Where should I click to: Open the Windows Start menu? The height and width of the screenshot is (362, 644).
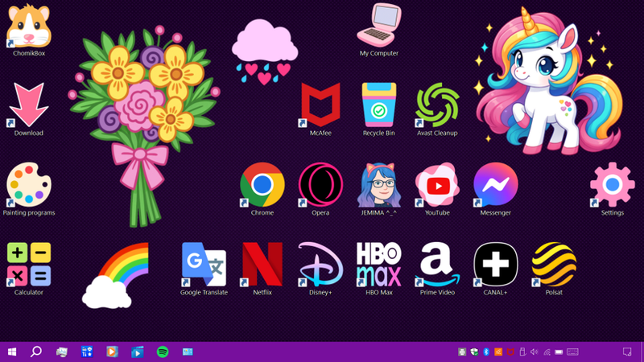pos(12,352)
